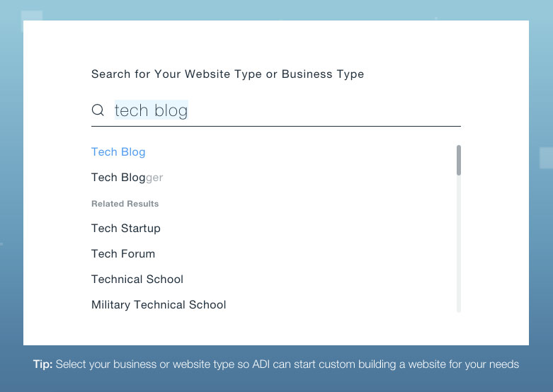This screenshot has width=553, height=392.
Task: Click the faint square at top-left background
Action: (31, 16)
